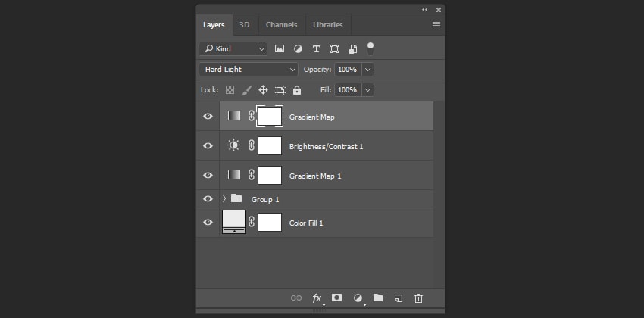Select layer name Color Fill 1

coord(306,223)
